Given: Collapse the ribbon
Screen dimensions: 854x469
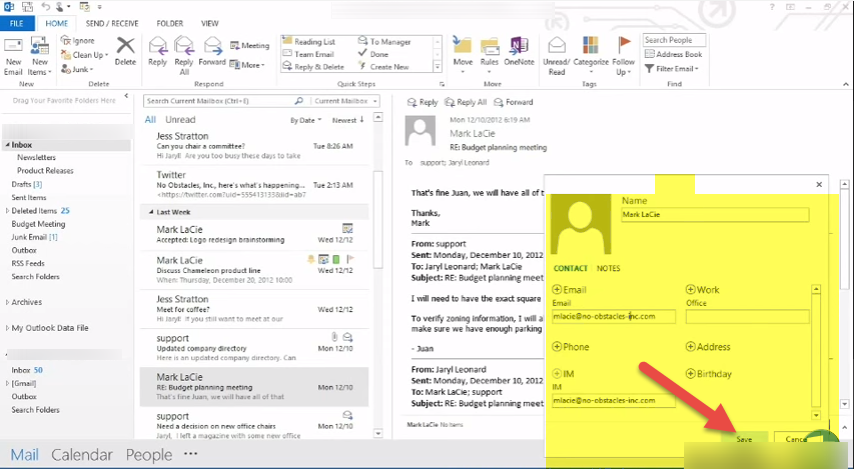Looking at the screenshot, I should (x=845, y=84).
